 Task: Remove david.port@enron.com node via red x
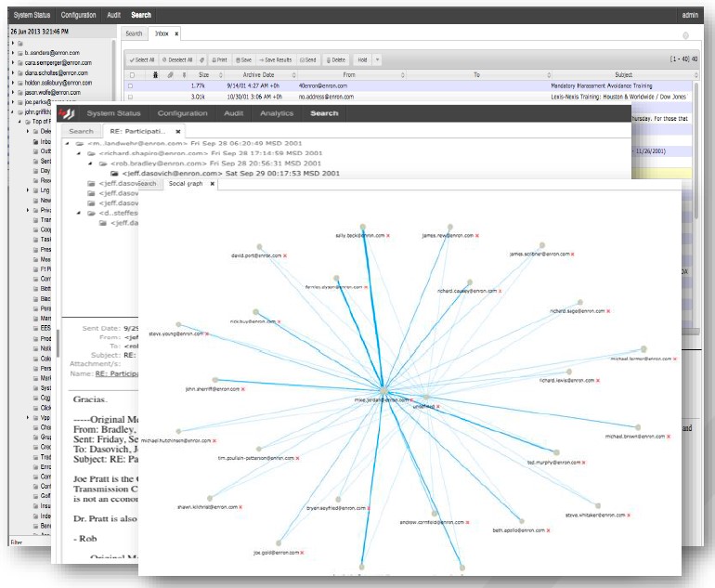[285, 255]
